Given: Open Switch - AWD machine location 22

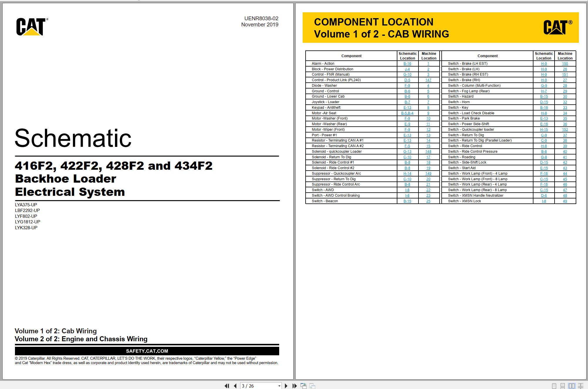Looking at the screenshot, I should [428, 190].
